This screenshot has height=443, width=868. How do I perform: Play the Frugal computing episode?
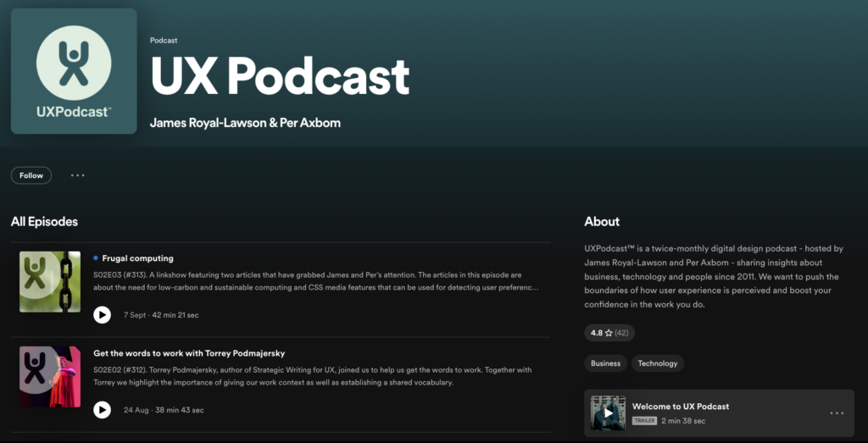[x=102, y=315]
